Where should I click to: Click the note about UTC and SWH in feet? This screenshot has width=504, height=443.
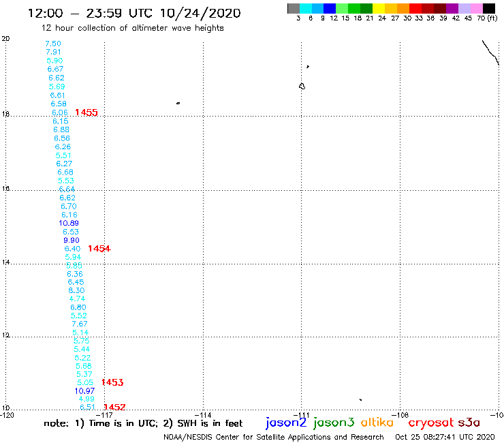coord(143,423)
